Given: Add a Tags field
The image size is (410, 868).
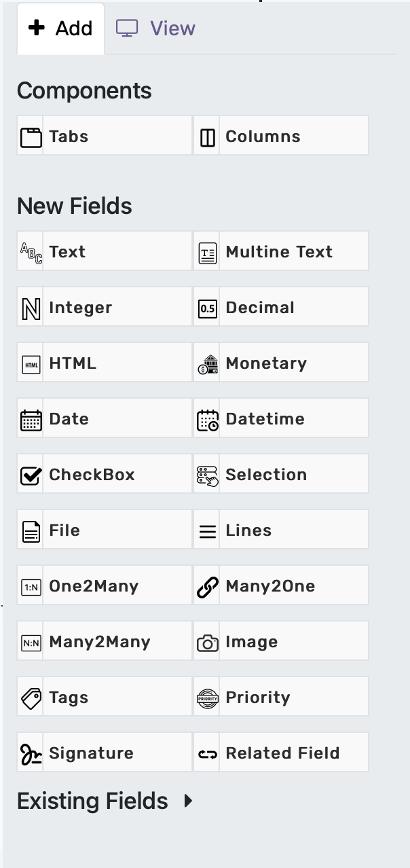Looking at the screenshot, I should 105,698.
